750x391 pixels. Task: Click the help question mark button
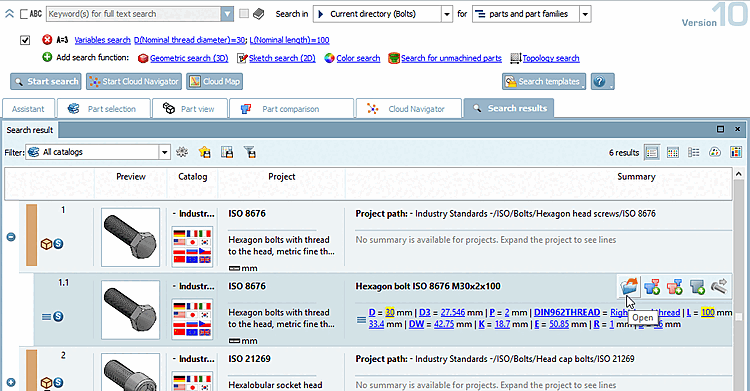[602, 81]
